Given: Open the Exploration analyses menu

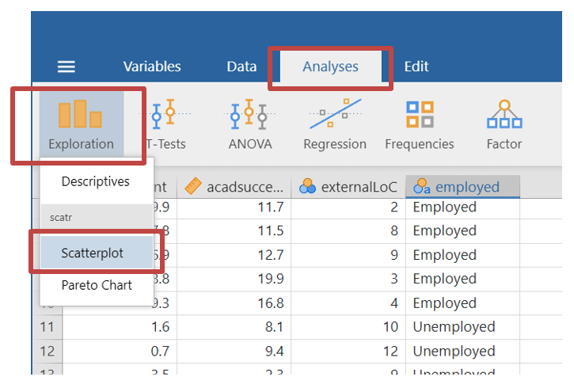Looking at the screenshot, I should tap(80, 124).
